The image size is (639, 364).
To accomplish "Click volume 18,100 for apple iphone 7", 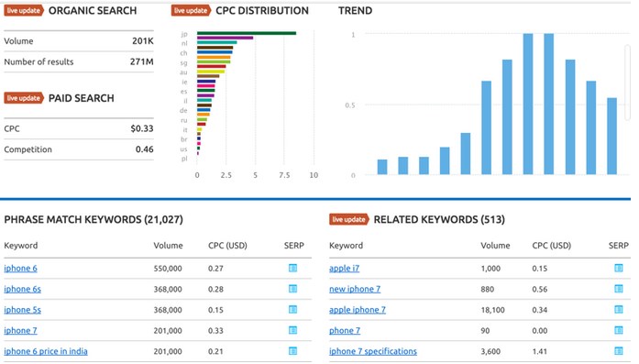I will (492, 310).
